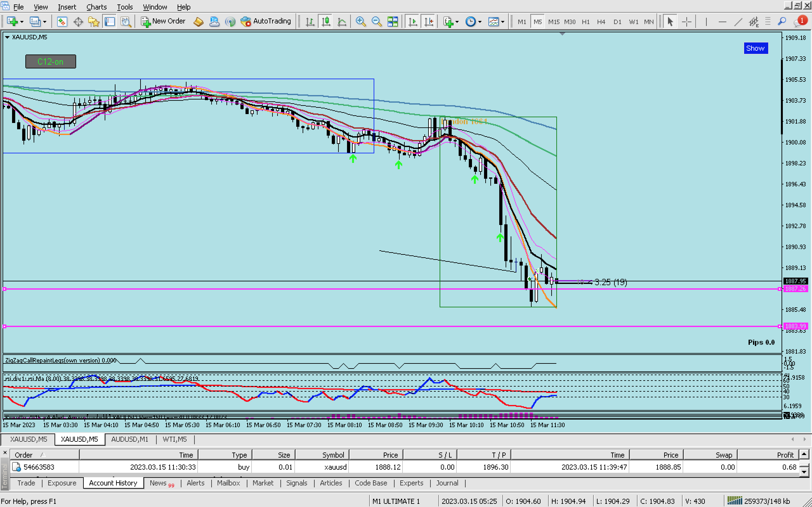Open the Periods clock dropdown arrow
This screenshot has width=812, height=507.
480,22
